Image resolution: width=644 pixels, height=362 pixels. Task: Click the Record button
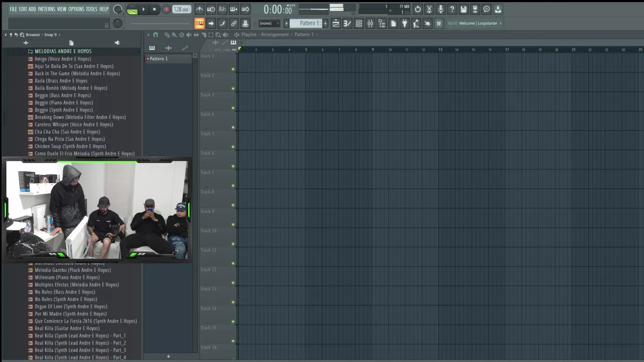pos(166,9)
